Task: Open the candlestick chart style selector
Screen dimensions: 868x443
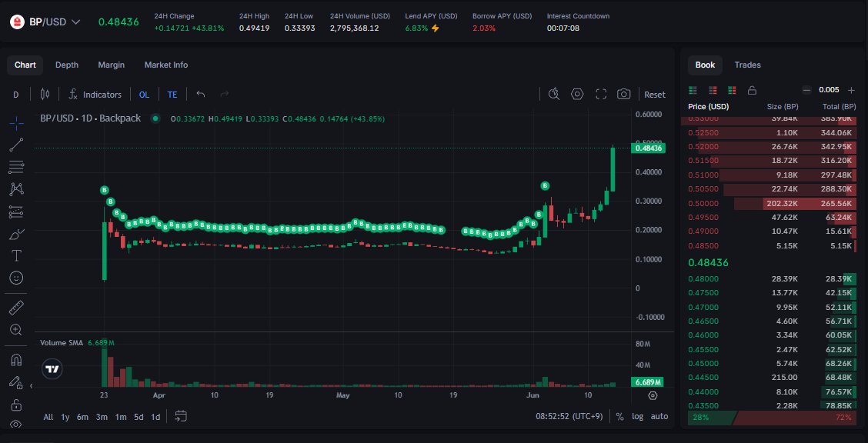Action: tap(45, 95)
